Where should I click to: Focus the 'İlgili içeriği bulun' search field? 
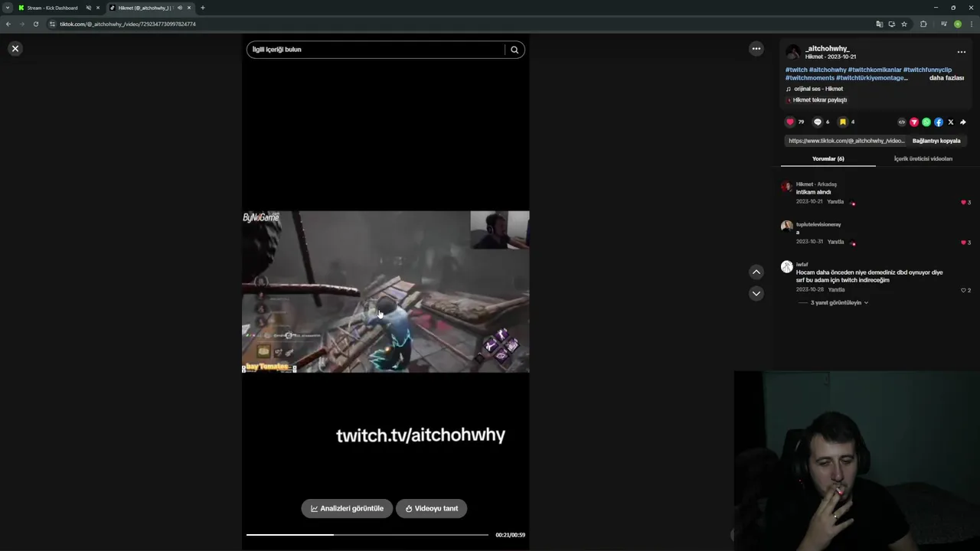[375, 50]
